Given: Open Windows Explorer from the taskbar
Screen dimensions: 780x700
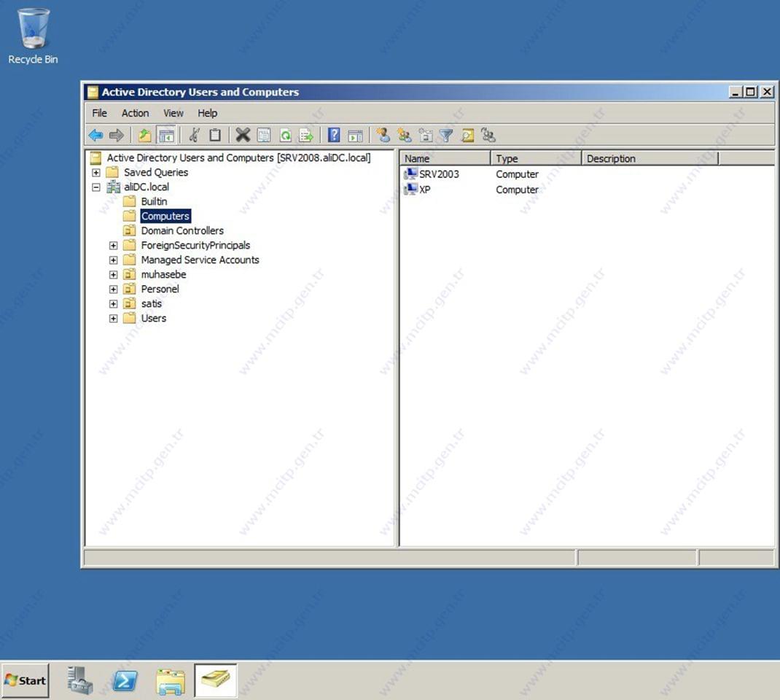Looking at the screenshot, I should pyautogui.click(x=170, y=681).
